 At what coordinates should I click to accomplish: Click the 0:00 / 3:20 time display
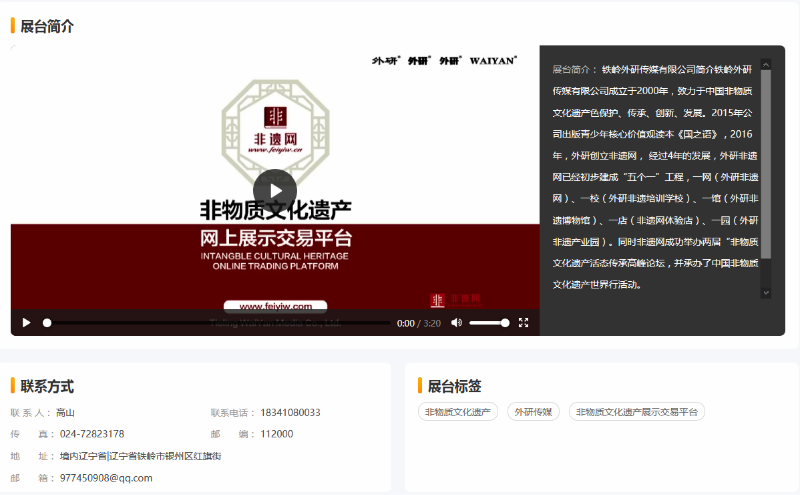pyautogui.click(x=418, y=323)
